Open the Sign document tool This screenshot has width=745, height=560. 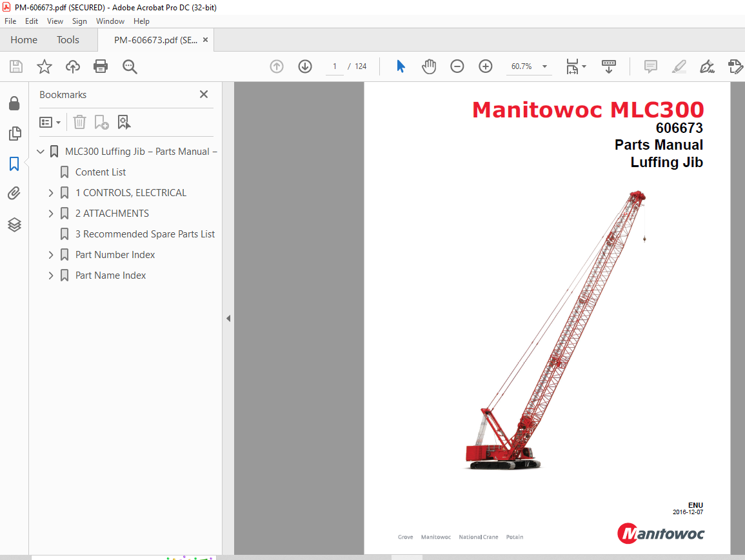pos(707,66)
